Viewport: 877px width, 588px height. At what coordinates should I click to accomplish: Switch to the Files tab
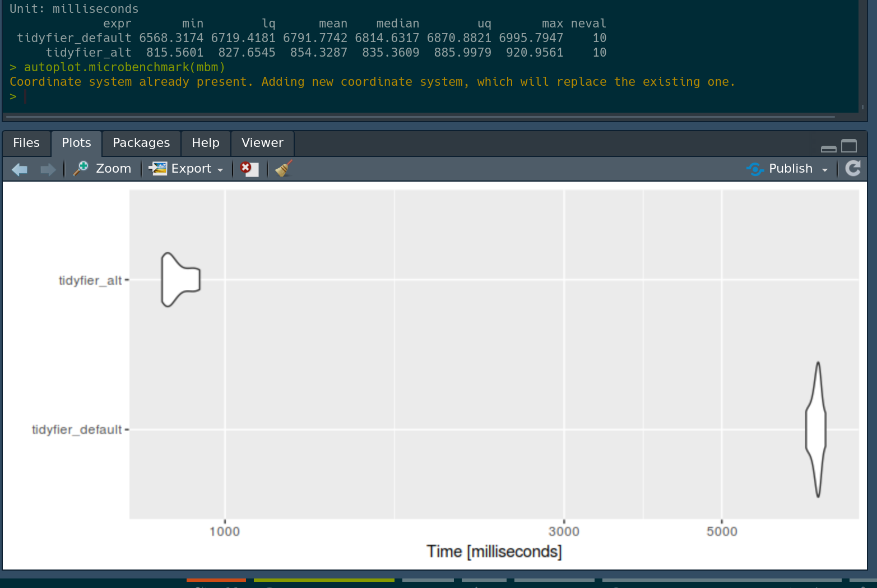click(26, 143)
